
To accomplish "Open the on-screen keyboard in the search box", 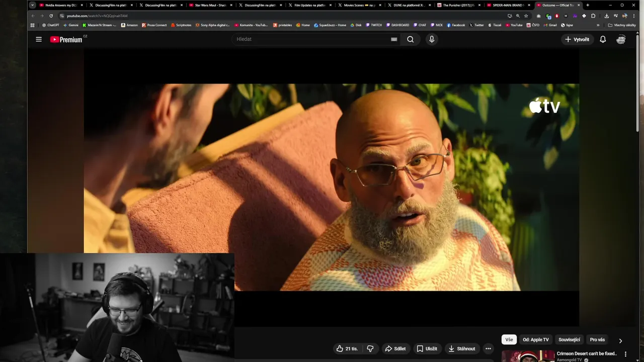I will (394, 39).
